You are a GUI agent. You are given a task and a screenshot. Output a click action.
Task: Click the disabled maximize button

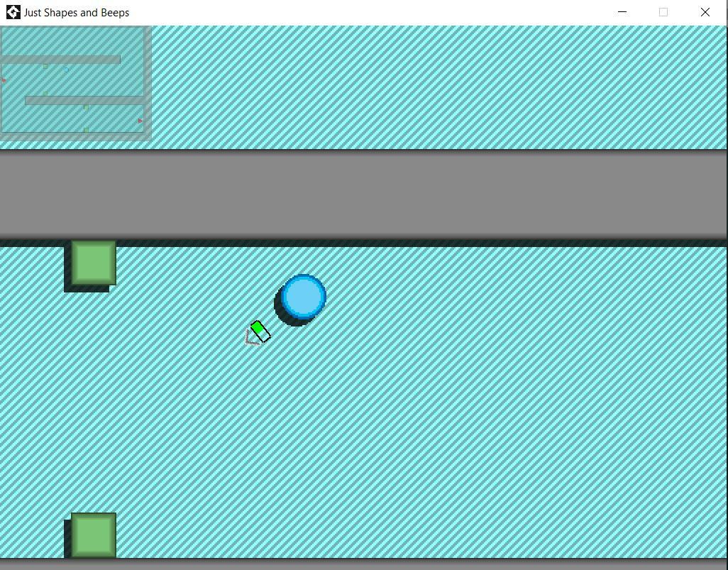coord(663,12)
